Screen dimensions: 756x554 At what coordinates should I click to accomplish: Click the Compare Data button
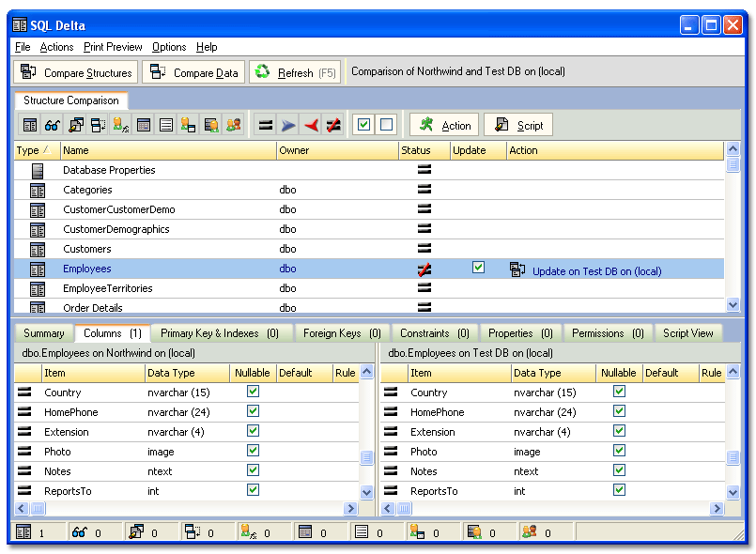click(x=193, y=72)
